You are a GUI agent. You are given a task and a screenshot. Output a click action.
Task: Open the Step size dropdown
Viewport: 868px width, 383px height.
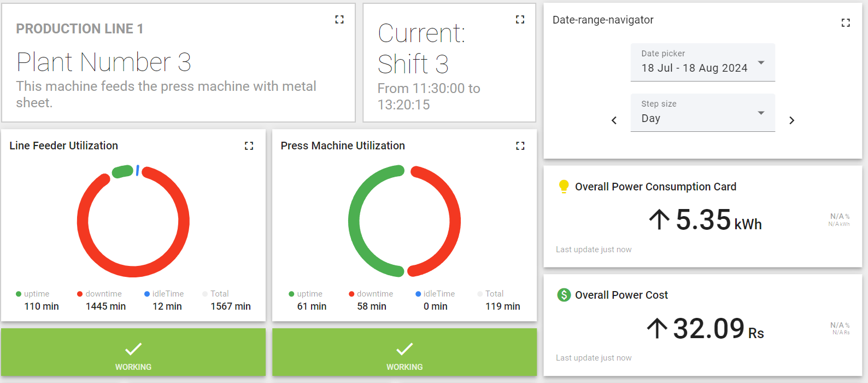[702, 113]
